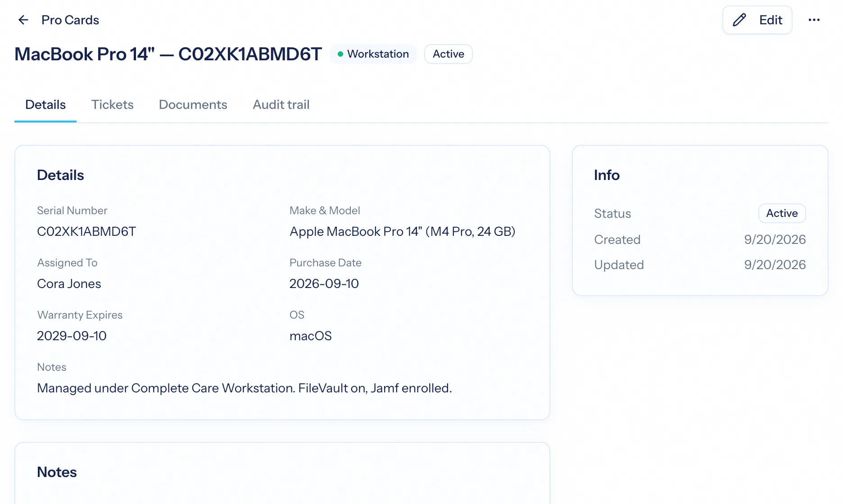
Task: Switch to the Tickets tab
Action: [x=113, y=104]
